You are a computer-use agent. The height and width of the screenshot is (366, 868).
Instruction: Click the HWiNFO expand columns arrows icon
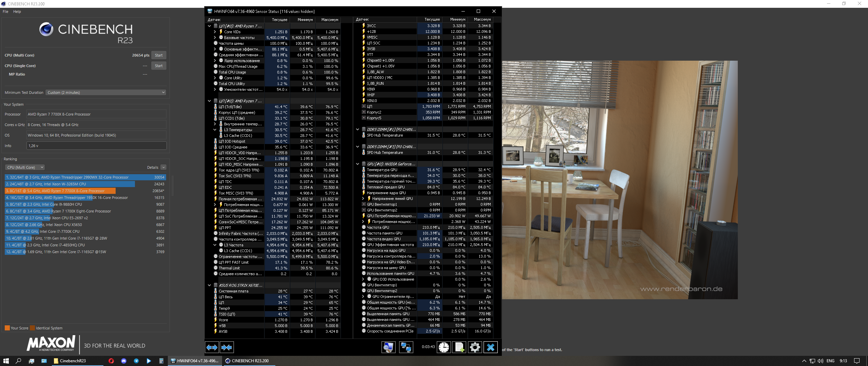212,347
